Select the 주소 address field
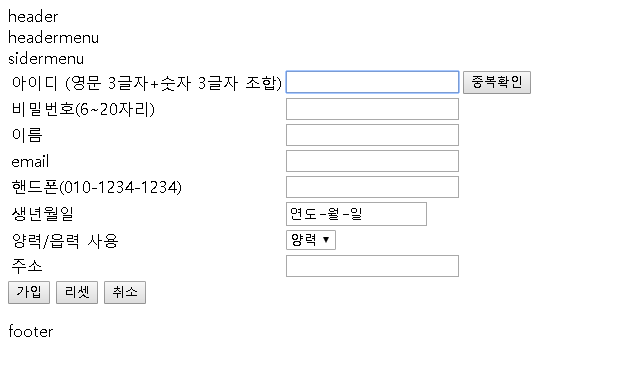Viewport: 632px width, 387px height. (372, 266)
